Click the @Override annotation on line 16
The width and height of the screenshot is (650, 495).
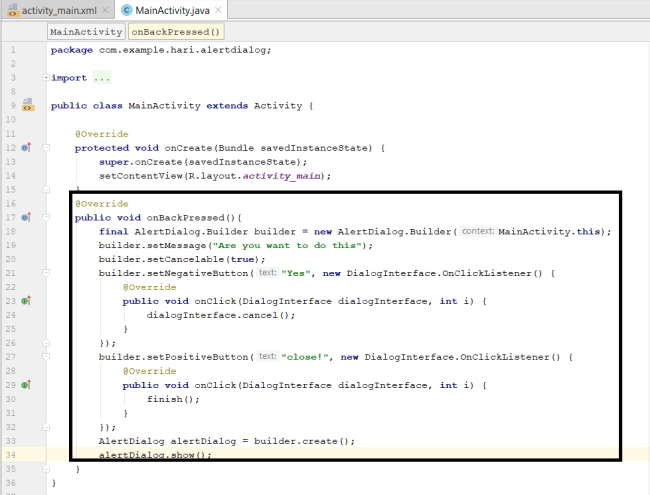point(102,204)
